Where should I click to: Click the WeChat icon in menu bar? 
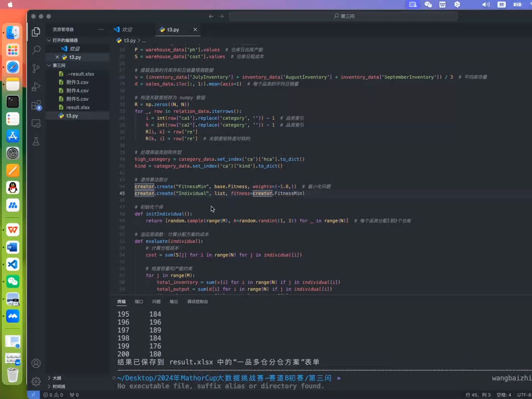pos(428,5)
